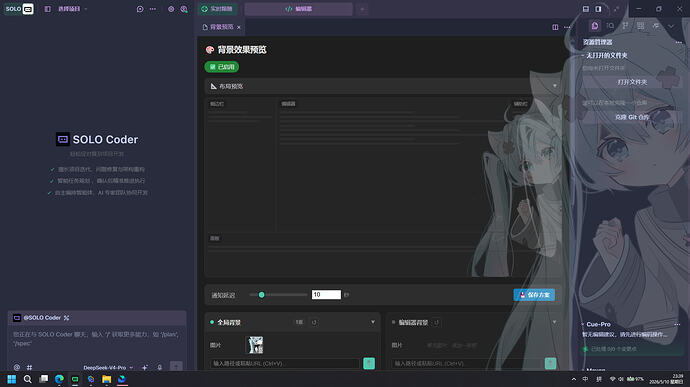Open the Explorer files icon in right sidebar
The width and height of the screenshot is (690, 387).
[x=595, y=26]
